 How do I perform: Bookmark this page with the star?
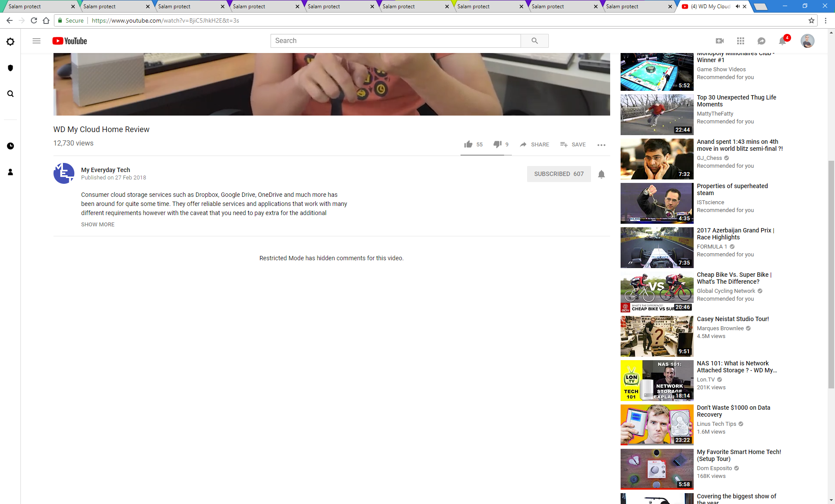[x=812, y=20]
